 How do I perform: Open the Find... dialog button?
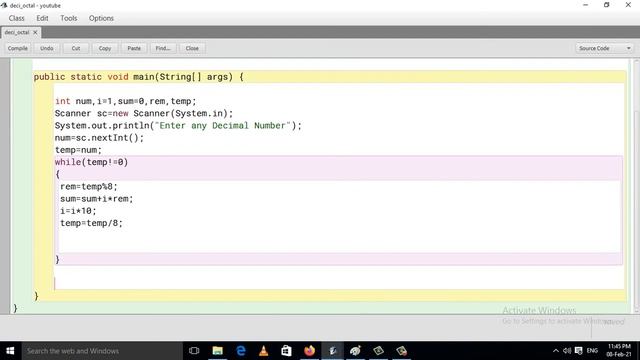pos(163,48)
